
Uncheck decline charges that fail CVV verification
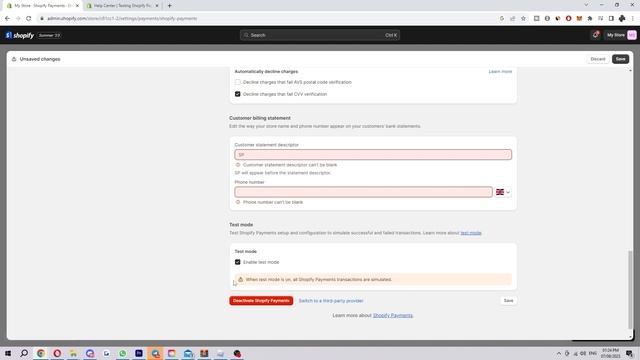pos(238,94)
